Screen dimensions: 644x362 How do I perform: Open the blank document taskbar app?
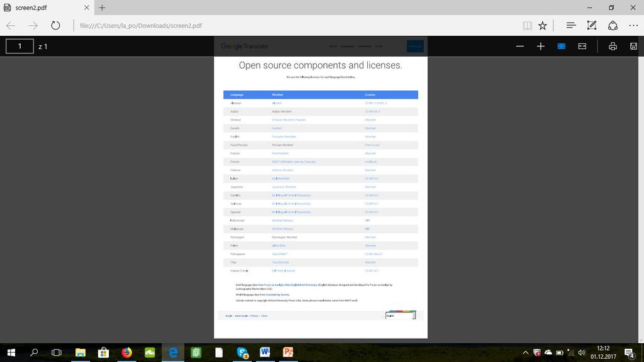(x=219, y=353)
